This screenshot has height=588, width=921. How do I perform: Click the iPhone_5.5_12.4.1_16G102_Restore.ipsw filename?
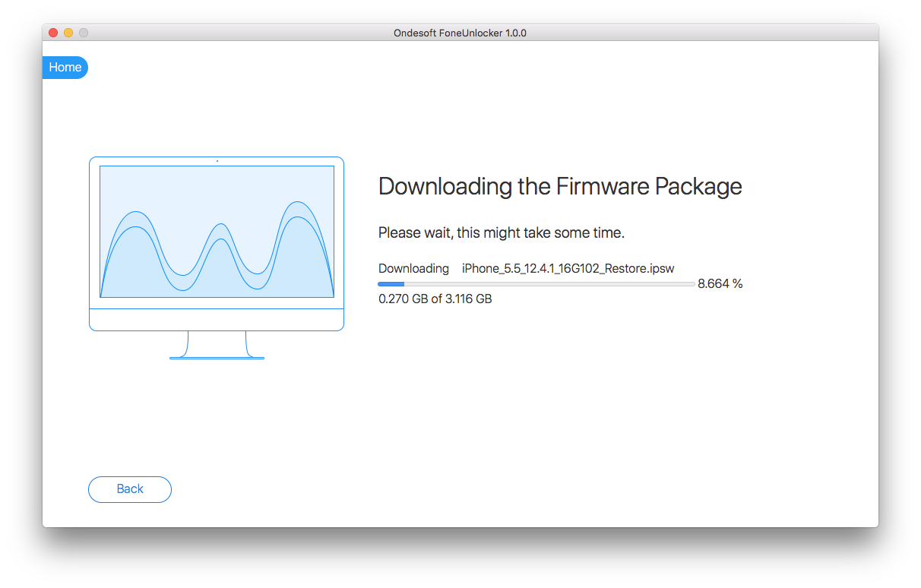click(x=568, y=269)
